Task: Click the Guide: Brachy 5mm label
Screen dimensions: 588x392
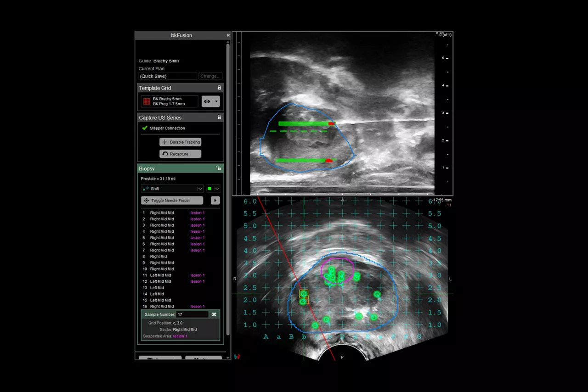Action: [x=158, y=61]
